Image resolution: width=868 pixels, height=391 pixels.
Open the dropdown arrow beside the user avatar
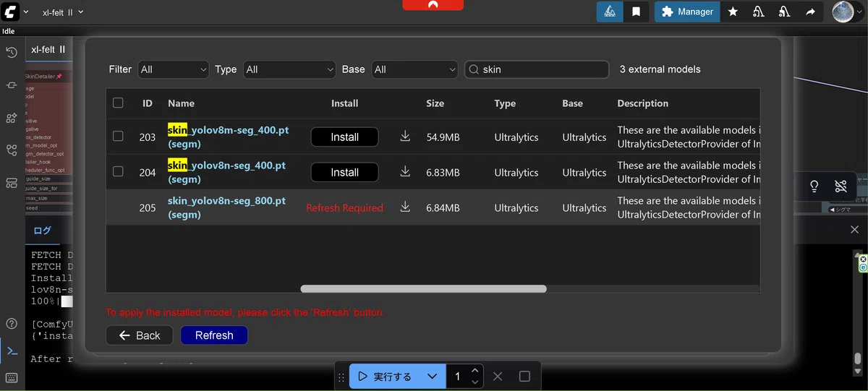pos(861,12)
